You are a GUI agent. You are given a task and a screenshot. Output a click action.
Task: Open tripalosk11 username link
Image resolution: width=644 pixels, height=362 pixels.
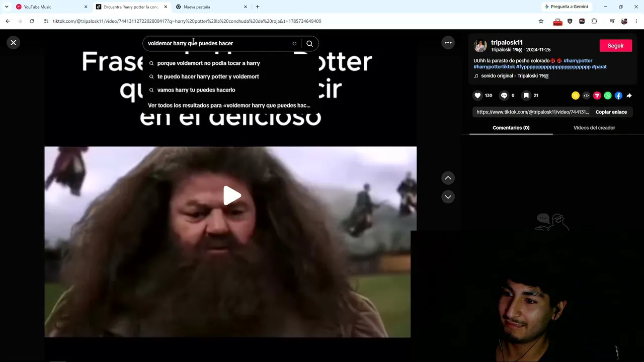click(507, 43)
